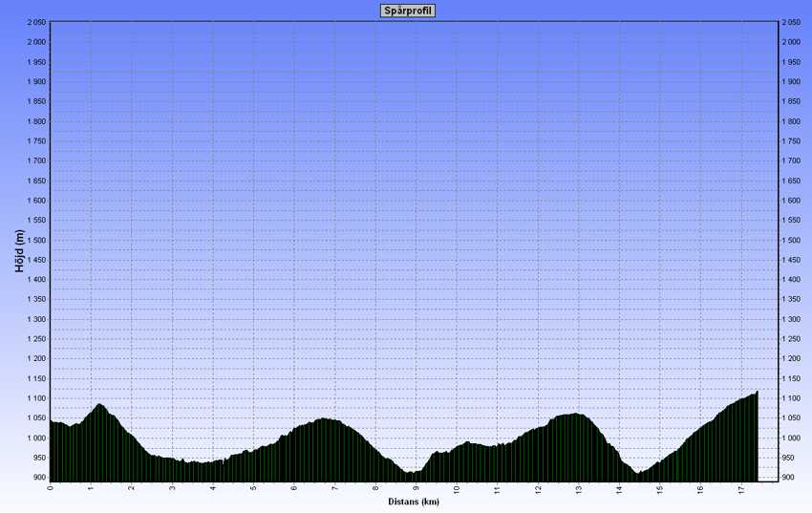Select the Höjd (m) axis label
The image size is (812, 513).
(x=20, y=251)
